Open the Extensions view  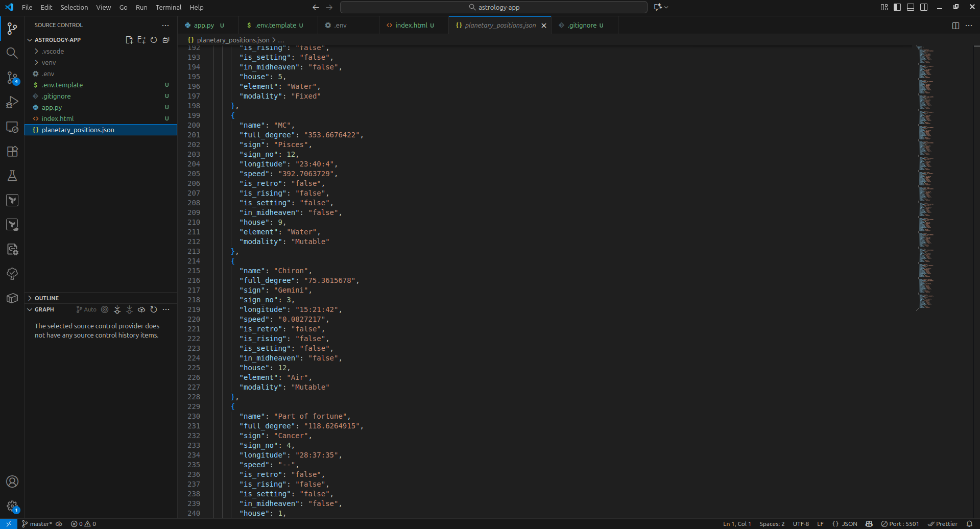click(12, 151)
